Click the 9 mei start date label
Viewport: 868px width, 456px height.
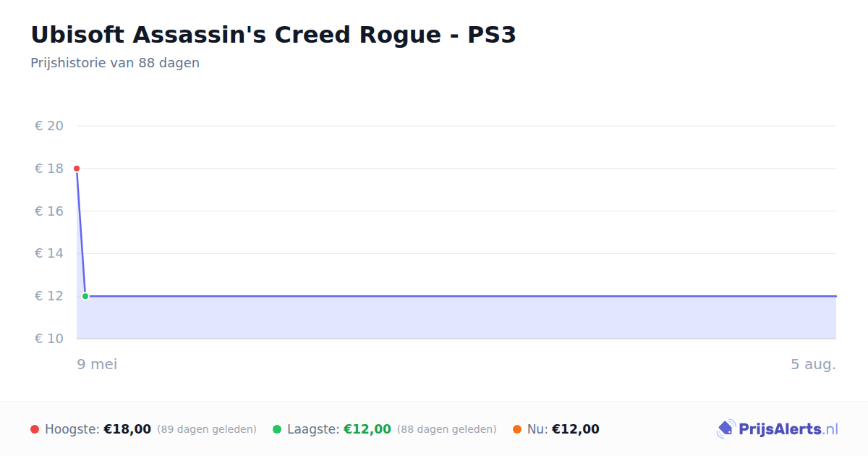(97, 364)
